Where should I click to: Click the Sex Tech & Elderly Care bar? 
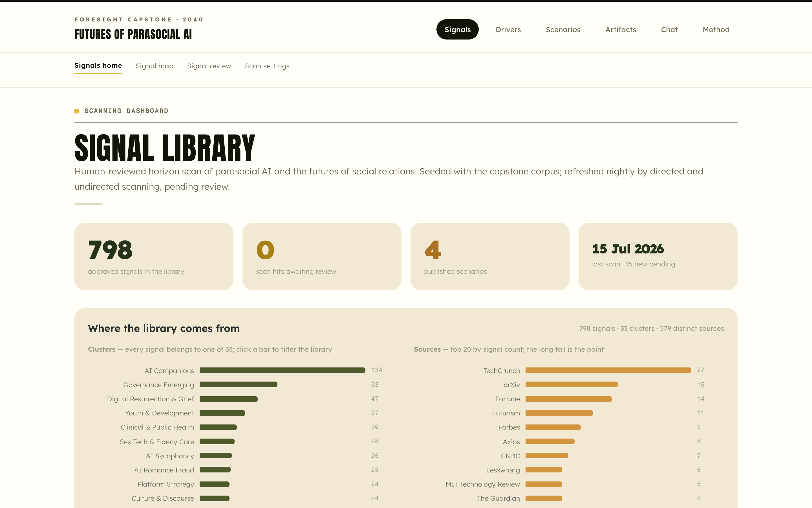tap(217, 441)
